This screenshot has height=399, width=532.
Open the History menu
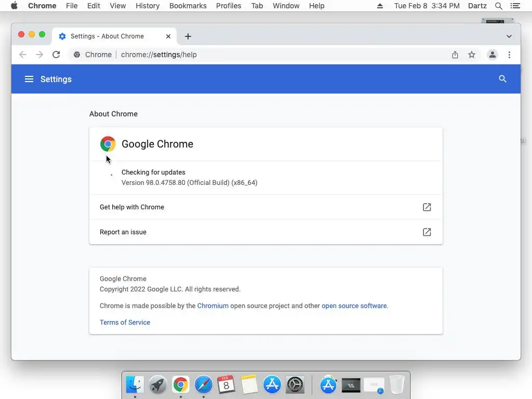[x=148, y=6]
